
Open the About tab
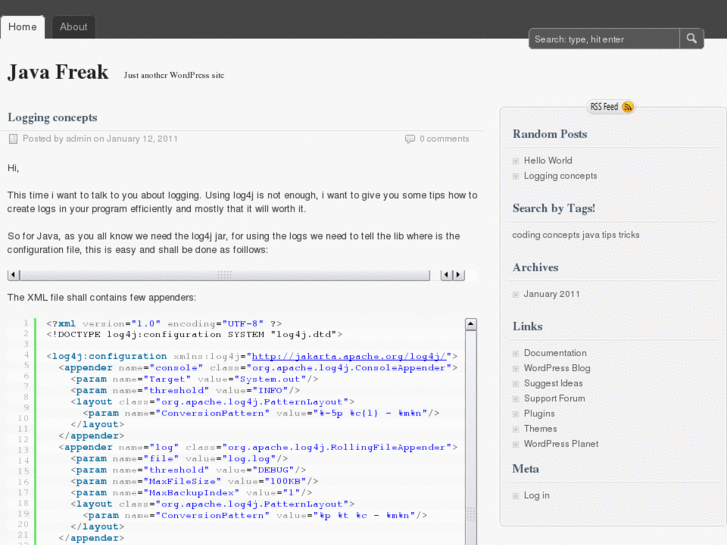[73, 27]
